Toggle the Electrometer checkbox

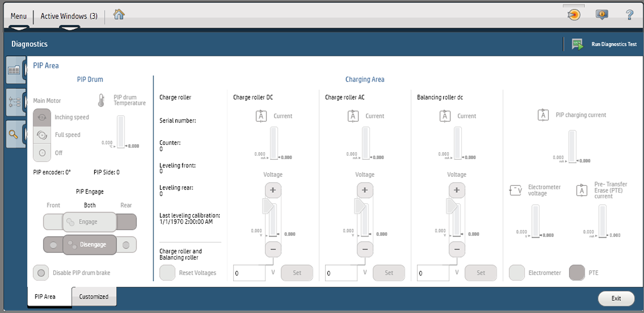coord(517,273)
